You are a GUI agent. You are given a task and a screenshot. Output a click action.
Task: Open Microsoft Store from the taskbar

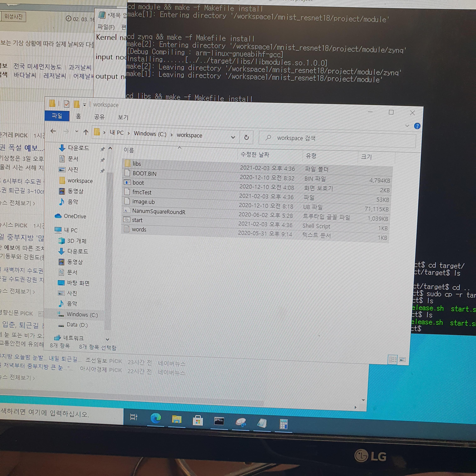coord(198,421)
